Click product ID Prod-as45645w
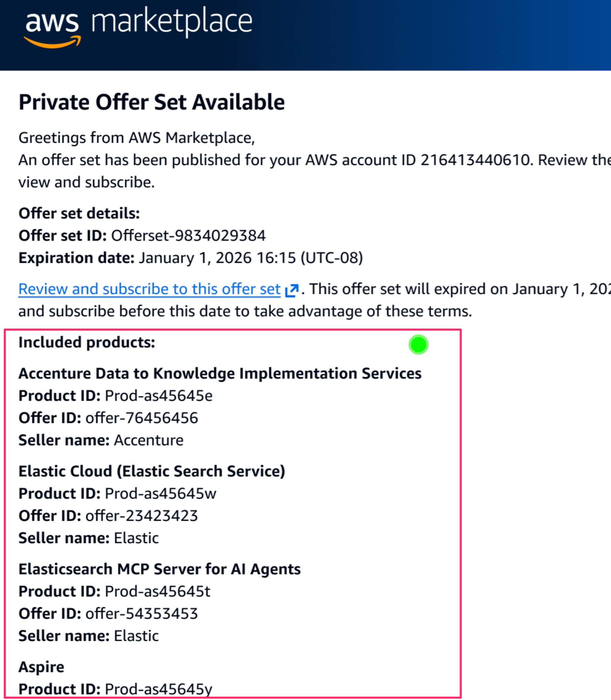 coord(160,494)
